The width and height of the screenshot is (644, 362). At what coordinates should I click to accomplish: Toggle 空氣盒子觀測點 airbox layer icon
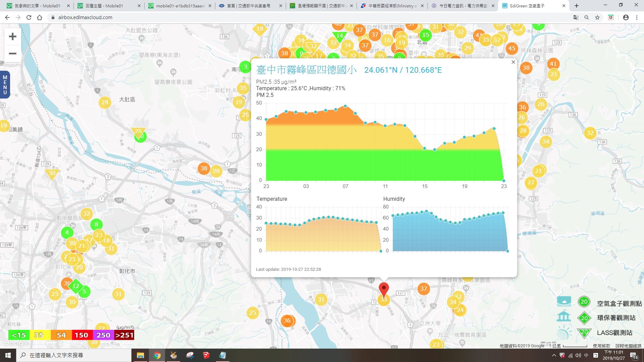(564, 301)
